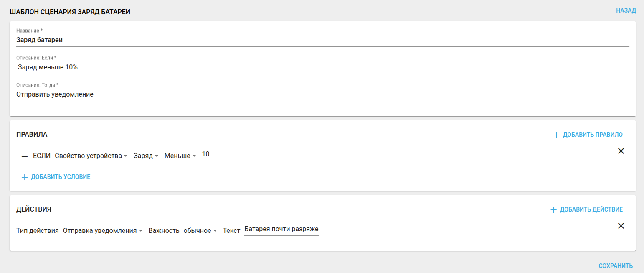Click the plus icon beside Добавить правило
The width and height of the screenshot is (644, 273).
pyautogui.click(x=556, y=135)
